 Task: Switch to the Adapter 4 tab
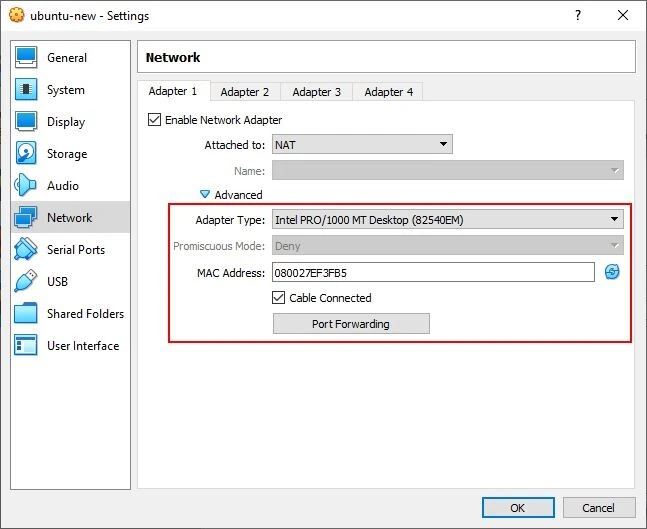pos(388,92)
